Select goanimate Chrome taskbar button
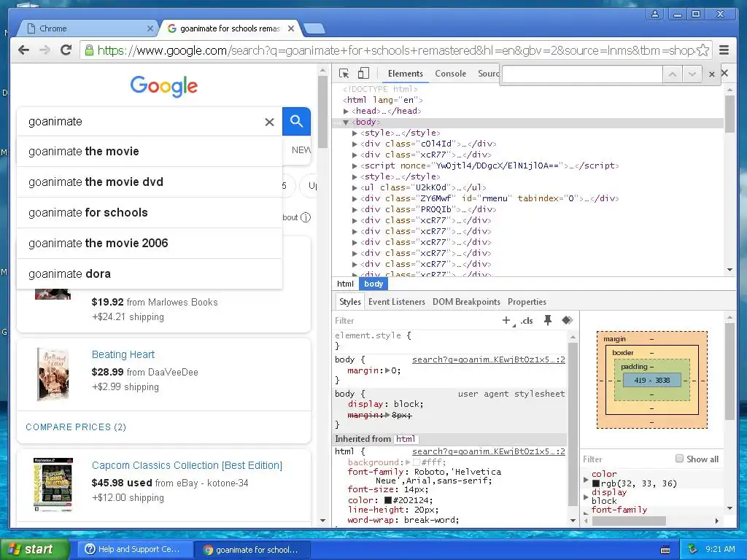Screen dimensions: 747x560 click(x=253, y=550)
